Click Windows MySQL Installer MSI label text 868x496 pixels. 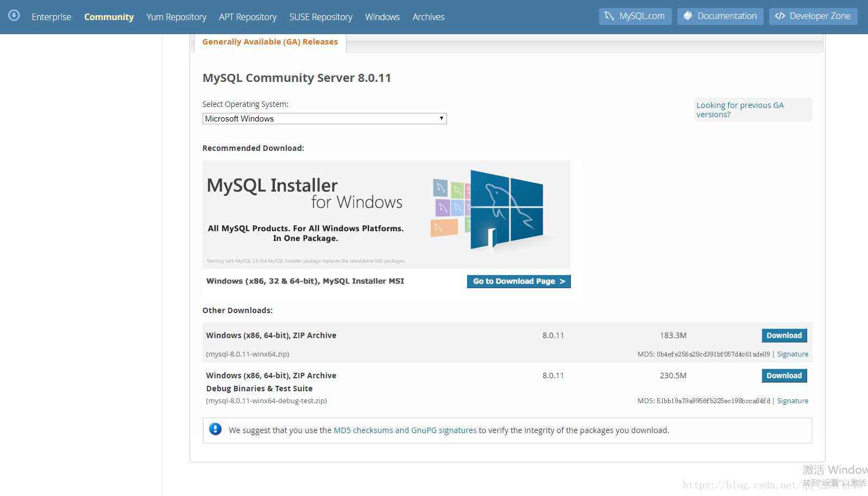[x=305, y=281]
